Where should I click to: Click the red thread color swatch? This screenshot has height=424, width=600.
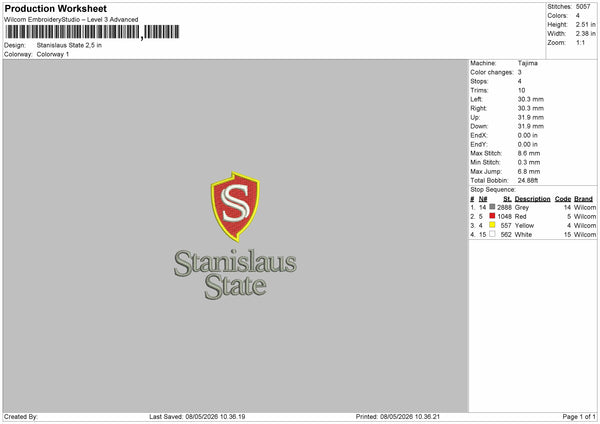coord(492,216)
